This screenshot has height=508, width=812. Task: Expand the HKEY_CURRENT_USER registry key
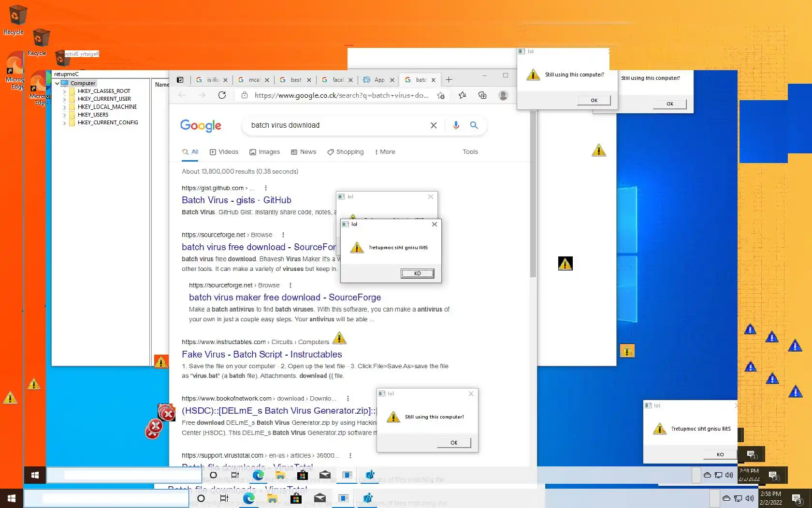[64, 99]
